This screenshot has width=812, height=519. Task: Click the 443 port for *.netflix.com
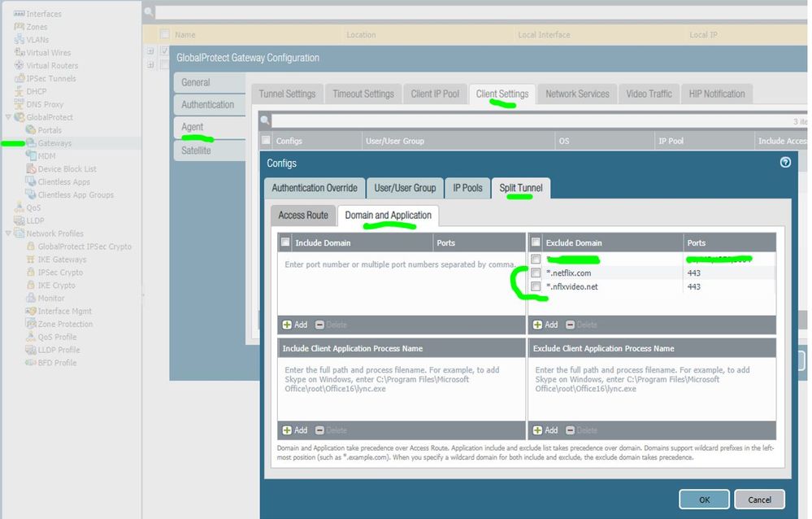click(694, 273)
